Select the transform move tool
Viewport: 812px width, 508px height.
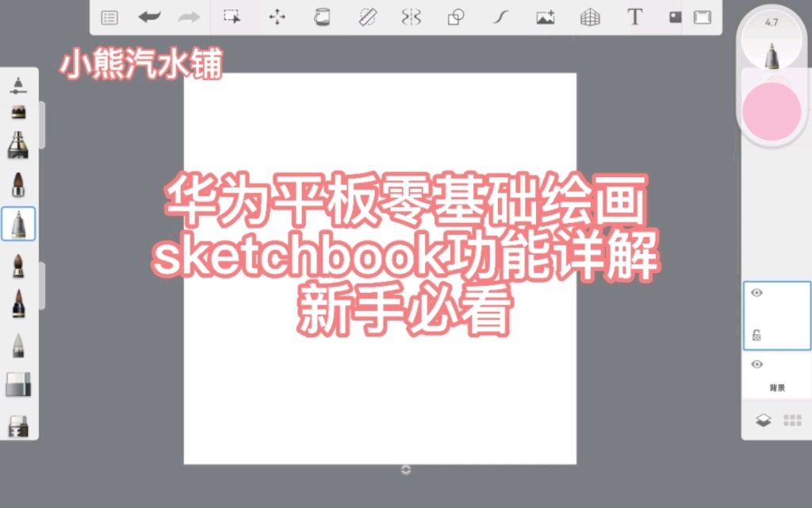pyautogui.click(x=277, y=17)
